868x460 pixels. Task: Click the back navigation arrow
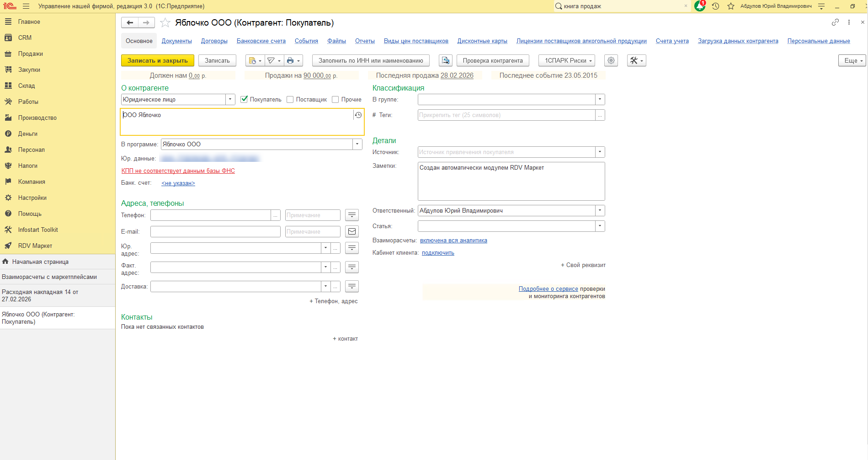(x=130, y=23)
